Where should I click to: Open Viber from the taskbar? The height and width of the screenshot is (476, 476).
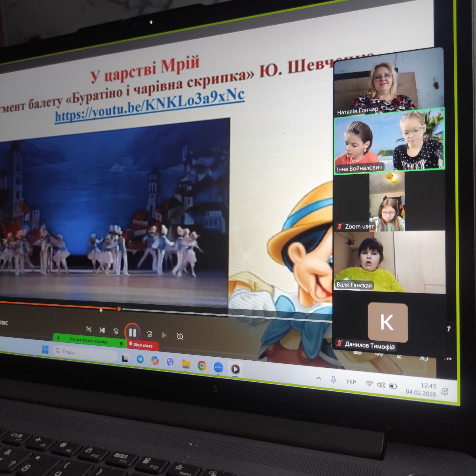point(170,362)
